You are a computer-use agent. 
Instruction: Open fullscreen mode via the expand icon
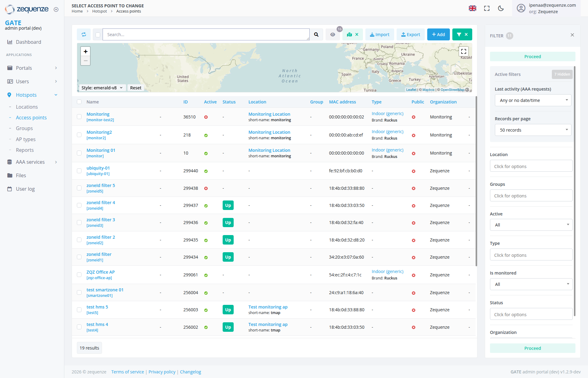tap(487, 8)
